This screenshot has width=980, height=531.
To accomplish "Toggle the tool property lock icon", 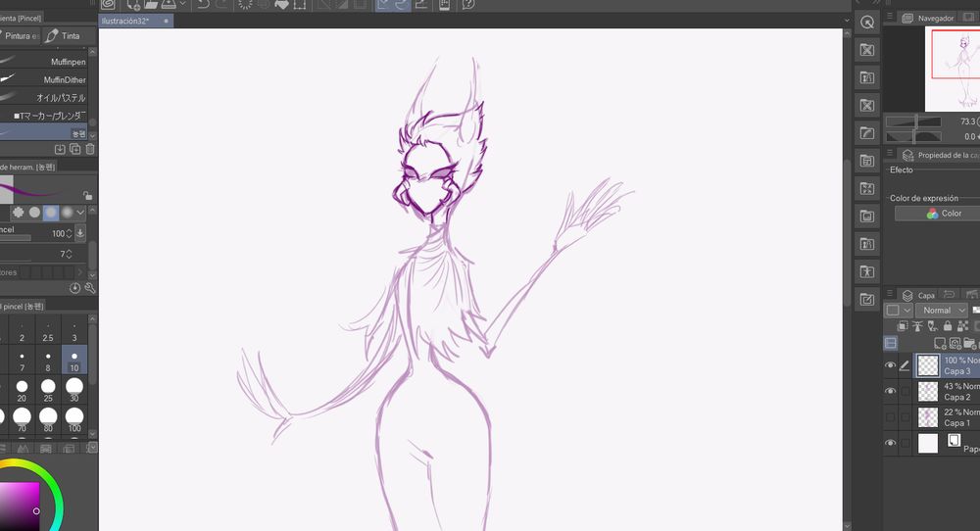I will (87, 196).
